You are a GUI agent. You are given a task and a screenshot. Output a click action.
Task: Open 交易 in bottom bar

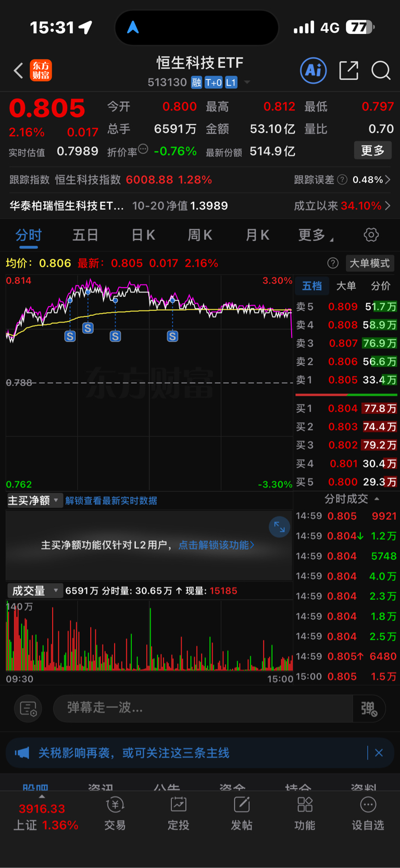click(115, 813)
